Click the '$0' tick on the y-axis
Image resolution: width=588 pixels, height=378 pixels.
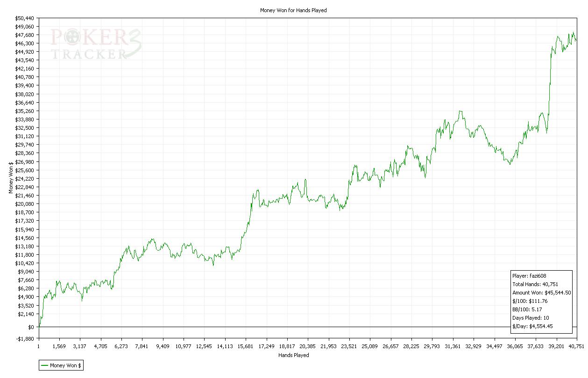(31, 327)
